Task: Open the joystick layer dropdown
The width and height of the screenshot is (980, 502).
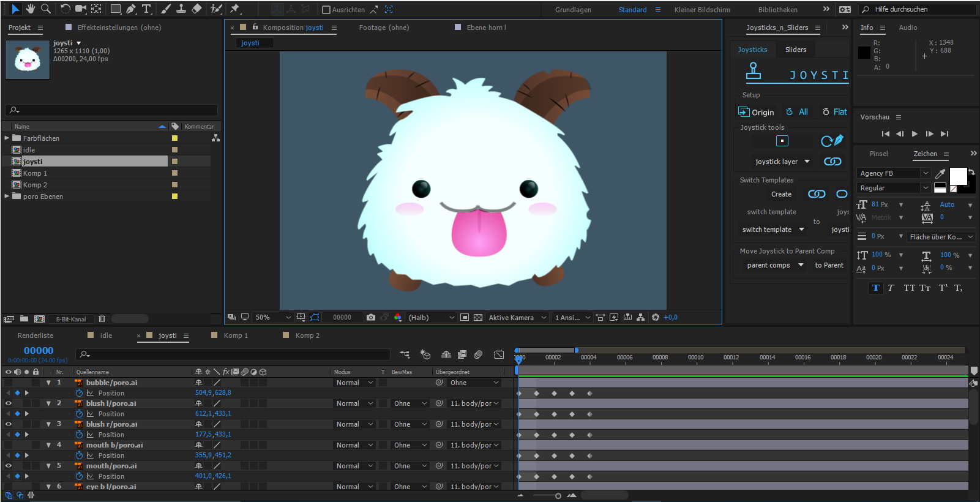Action: (x=782, y=162)
